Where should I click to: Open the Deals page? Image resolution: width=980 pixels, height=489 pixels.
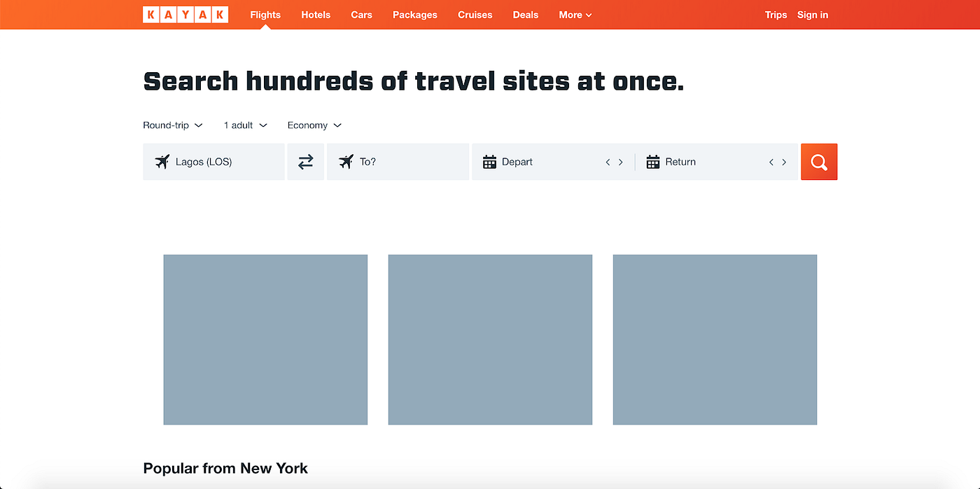click(525, 14)
